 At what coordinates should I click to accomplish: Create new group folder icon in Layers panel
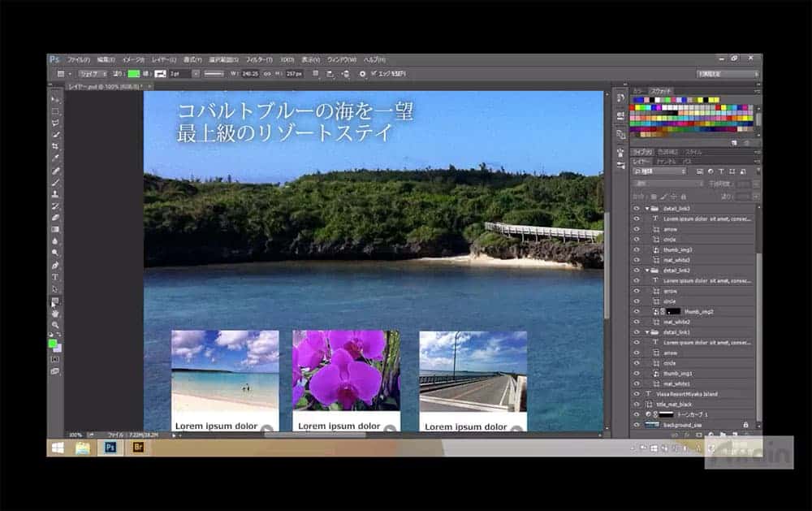click(x=723, y=435)
